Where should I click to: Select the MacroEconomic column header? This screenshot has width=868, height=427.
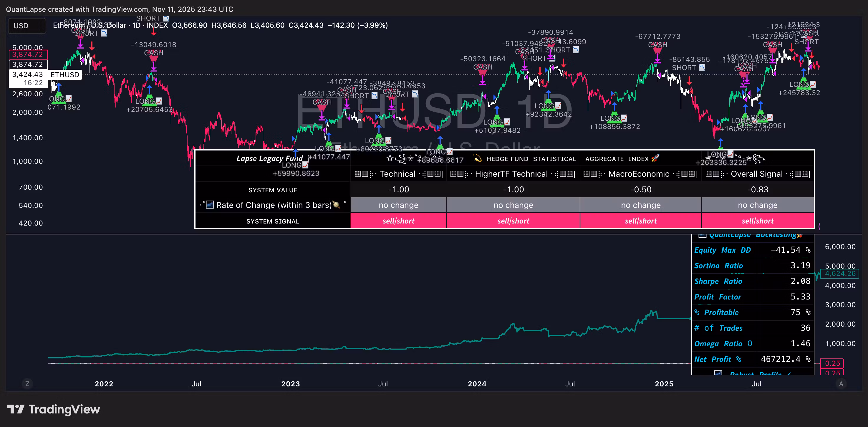point(640,174)
